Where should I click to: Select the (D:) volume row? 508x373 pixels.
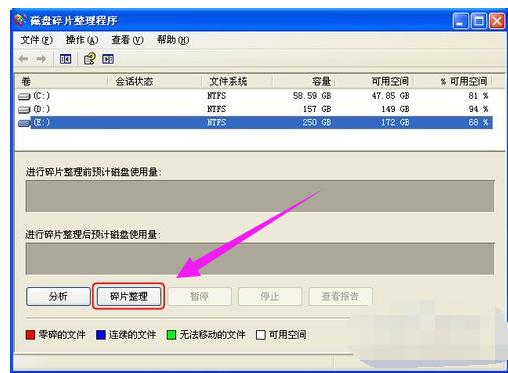[255, 109]
